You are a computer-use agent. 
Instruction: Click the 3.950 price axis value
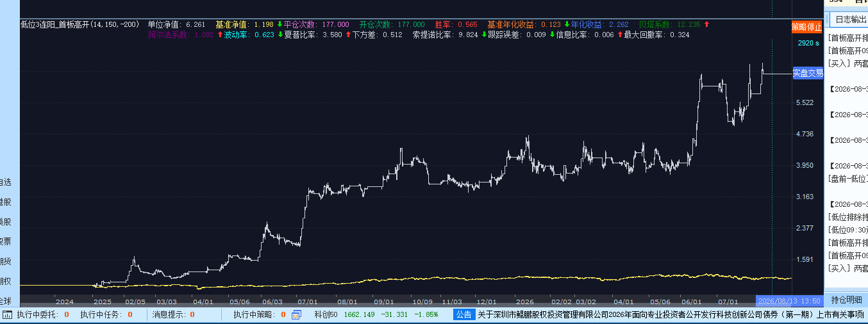pos(804,165)
